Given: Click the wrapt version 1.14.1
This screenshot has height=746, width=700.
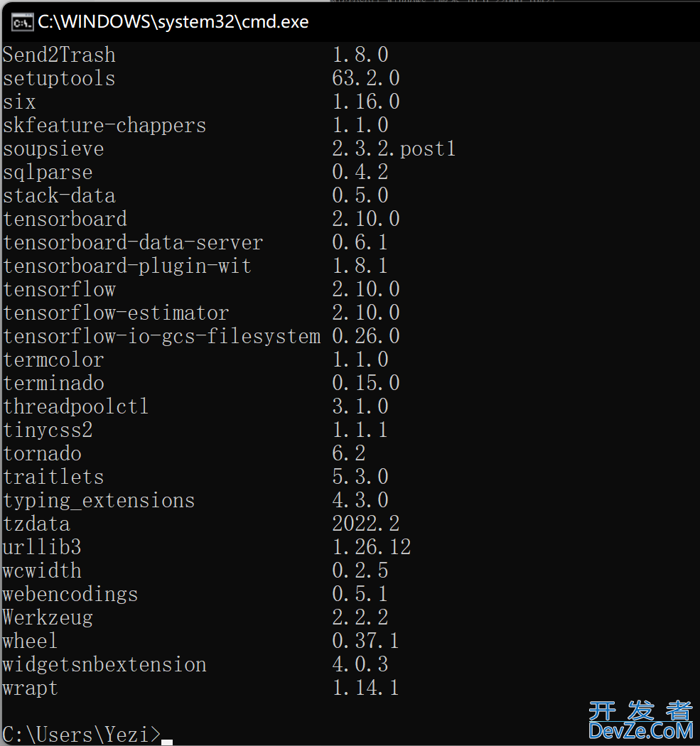Looking at the screenshot, I should click(x=365, y=688).
